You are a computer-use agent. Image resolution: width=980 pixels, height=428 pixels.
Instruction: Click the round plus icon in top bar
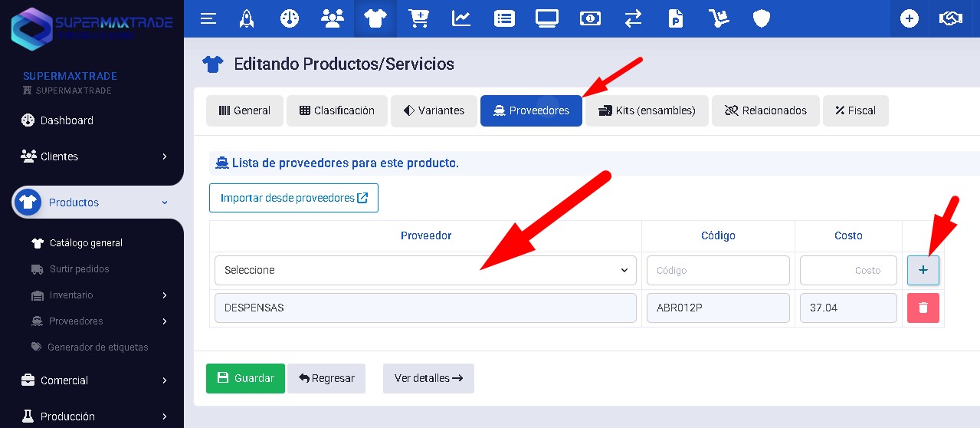pyautogui.click(x=910, y=18)
